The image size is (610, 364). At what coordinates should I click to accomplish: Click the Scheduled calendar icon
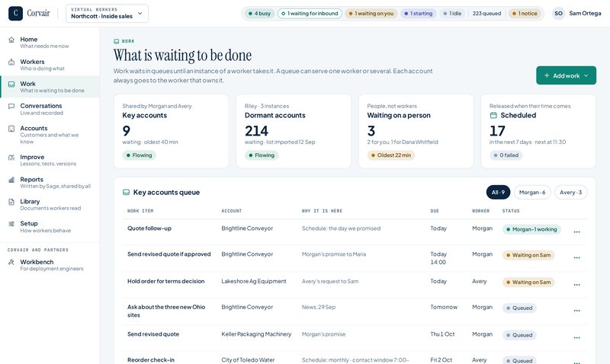493,116
